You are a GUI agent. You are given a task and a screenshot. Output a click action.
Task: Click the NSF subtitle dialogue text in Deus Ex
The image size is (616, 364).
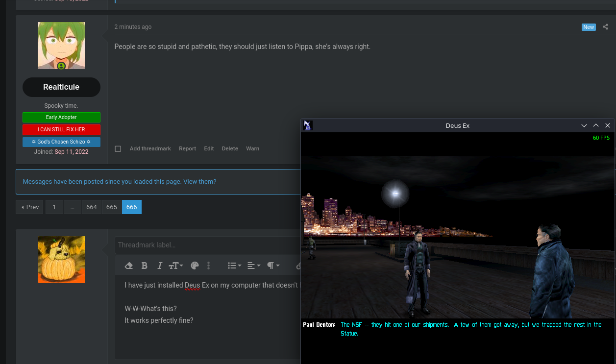[471, 329]
